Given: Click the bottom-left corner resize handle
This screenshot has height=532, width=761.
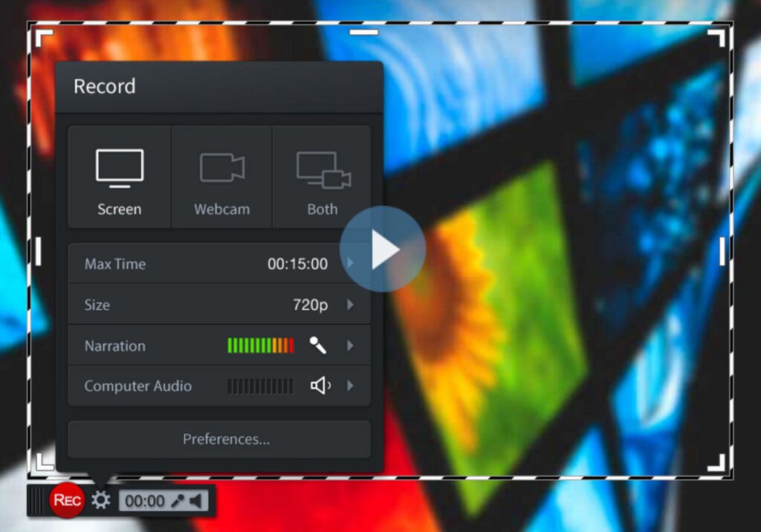Looking at the screenshot, I should click(x=45, y=461).
